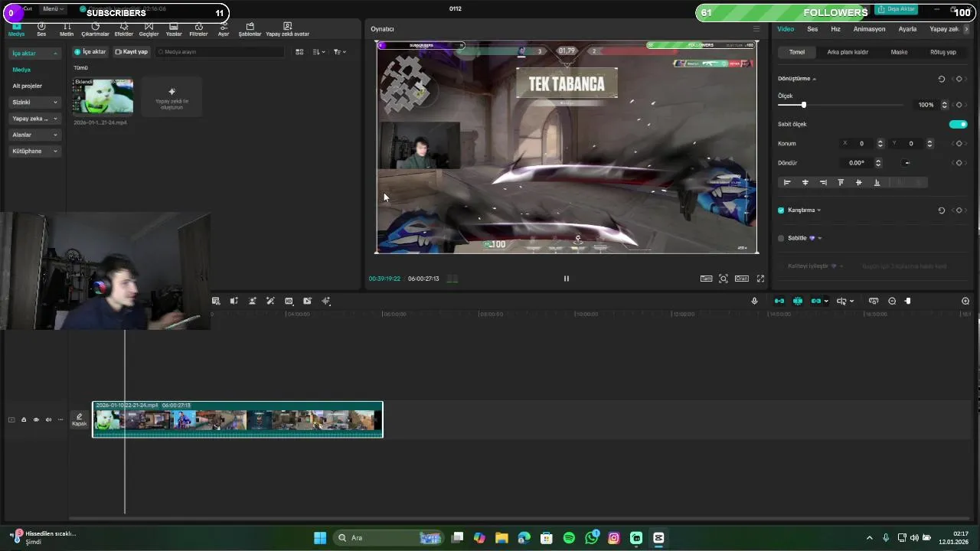Select the Maske sub-tab
The height and width of the screenshot is (551, 980).
click(x=899, y=52)
